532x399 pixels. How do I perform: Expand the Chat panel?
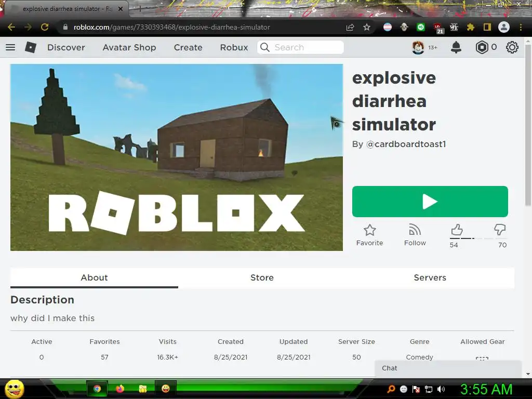coord(448,368)
